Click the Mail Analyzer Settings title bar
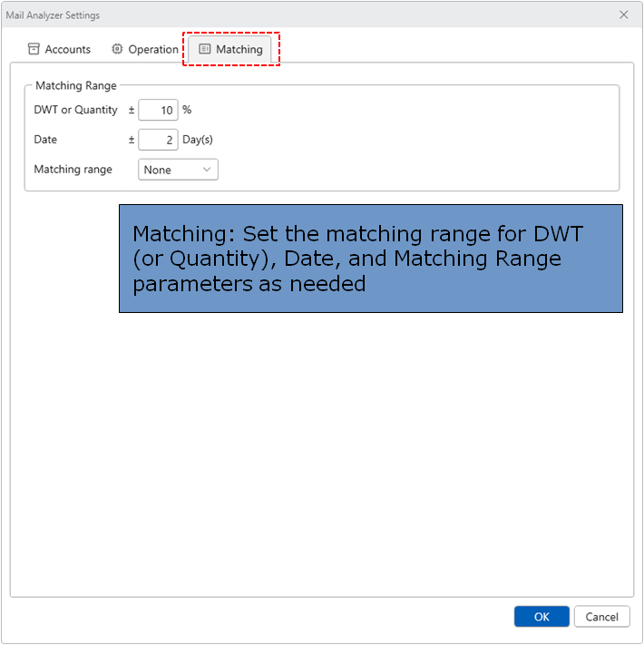 (x=272, y=15)
